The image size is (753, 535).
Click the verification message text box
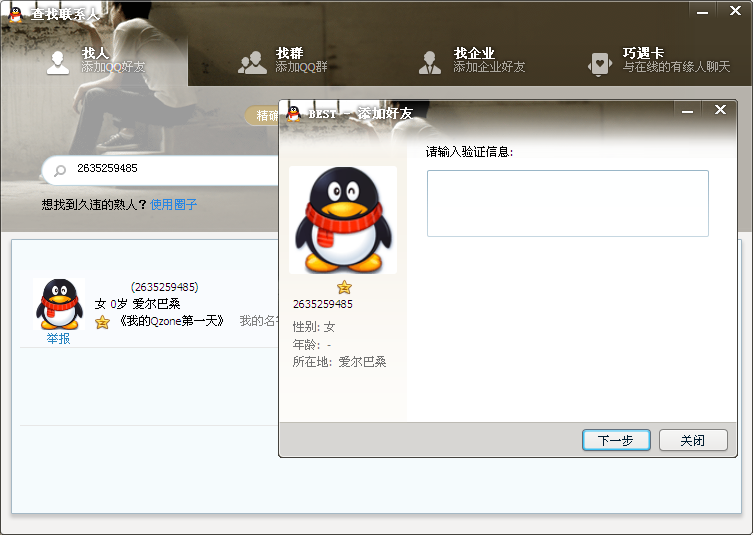[x=567, y=203]
